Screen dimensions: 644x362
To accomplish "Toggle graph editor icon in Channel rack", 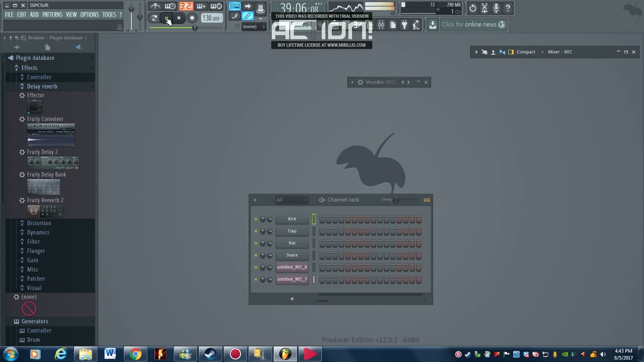I will tap(427, 200).
